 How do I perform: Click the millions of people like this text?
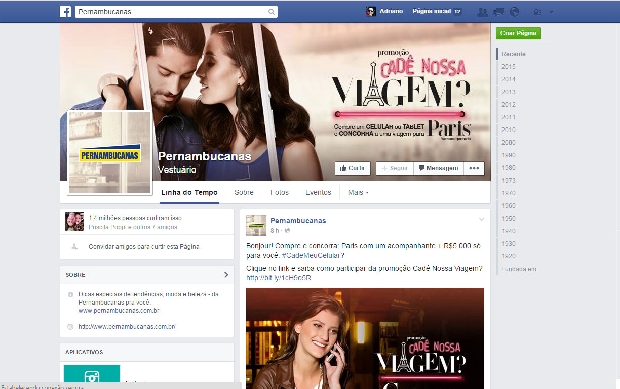tap(135, 218)
